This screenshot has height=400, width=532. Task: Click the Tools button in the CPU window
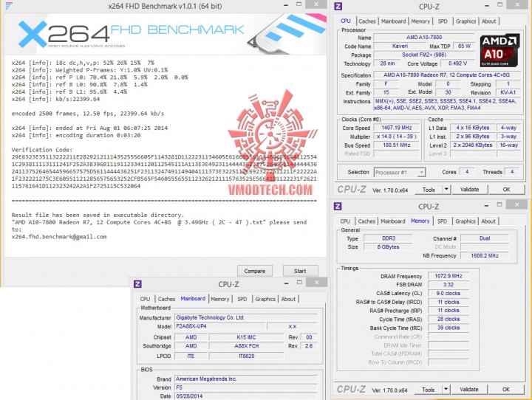coord(429,189)
